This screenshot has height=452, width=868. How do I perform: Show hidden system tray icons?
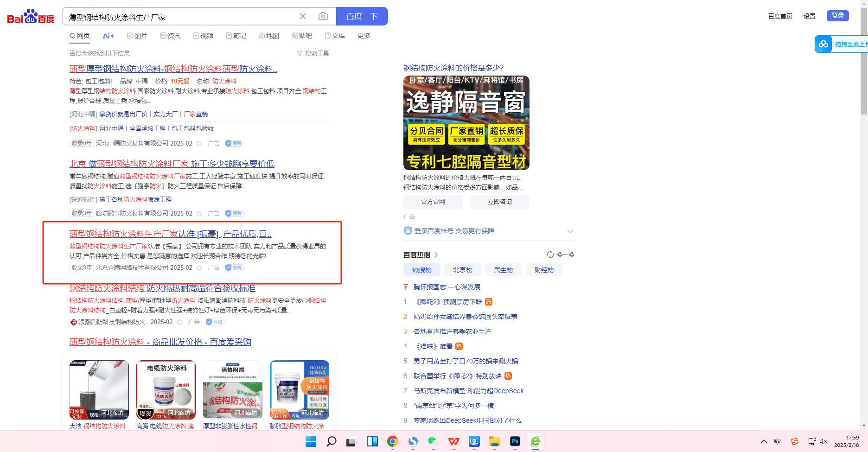click(764, 441)
